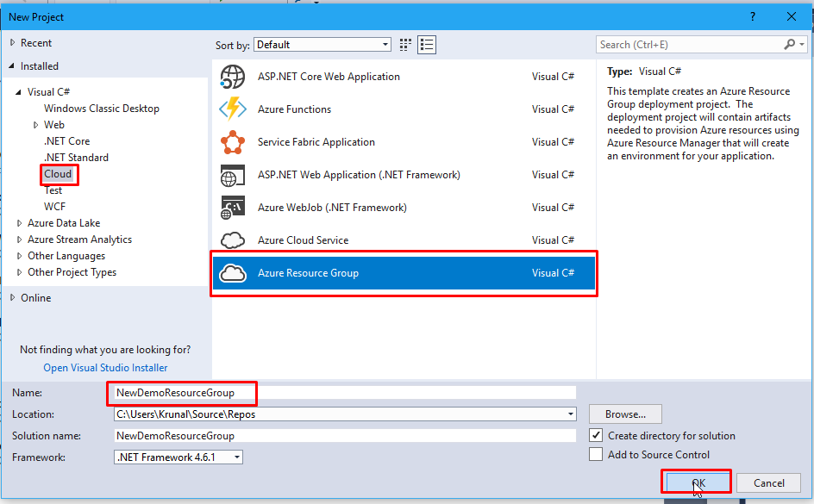This screenshot has height=504, width=814.
Task: Click the Azure Functions lightning icon
Action: [232, 109]
